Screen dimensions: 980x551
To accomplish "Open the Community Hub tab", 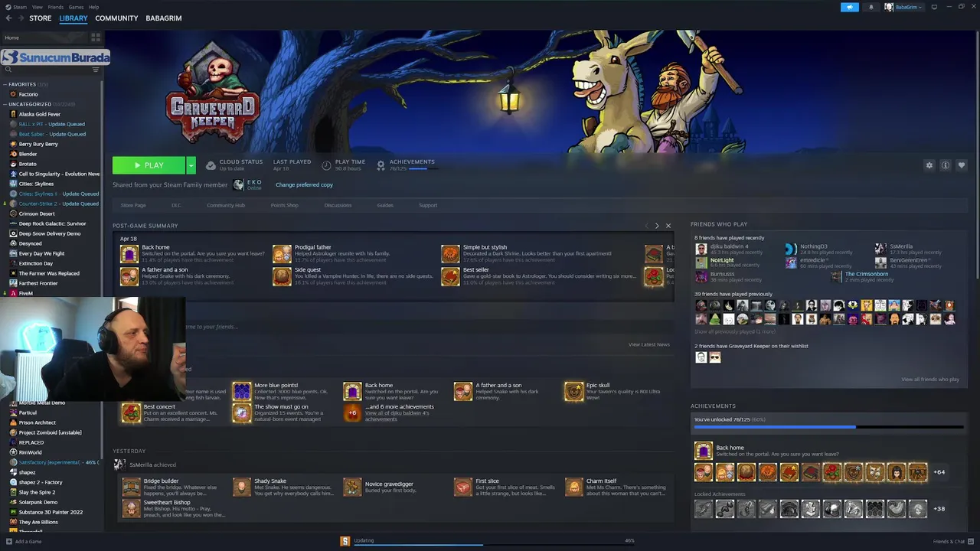I will (x=226, y=205).
